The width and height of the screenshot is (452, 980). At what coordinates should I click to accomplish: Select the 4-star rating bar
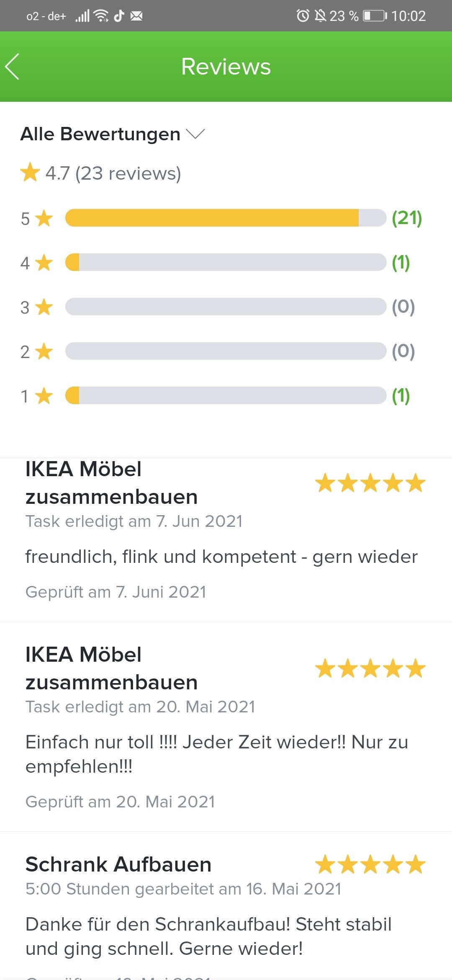pyautogui.click(x=226, y=262)
